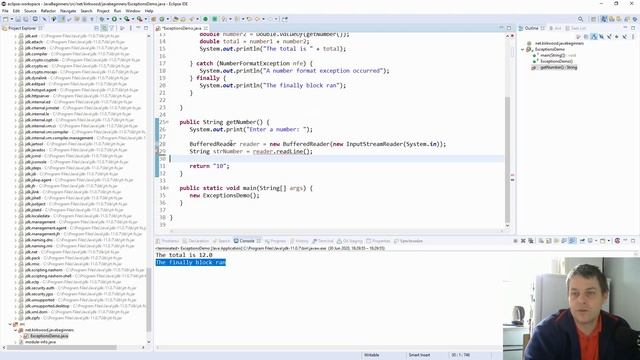Click the Smart Insert status bar entry
The width and height of the screenshot is (640, 360).
[x=419, y=355]
